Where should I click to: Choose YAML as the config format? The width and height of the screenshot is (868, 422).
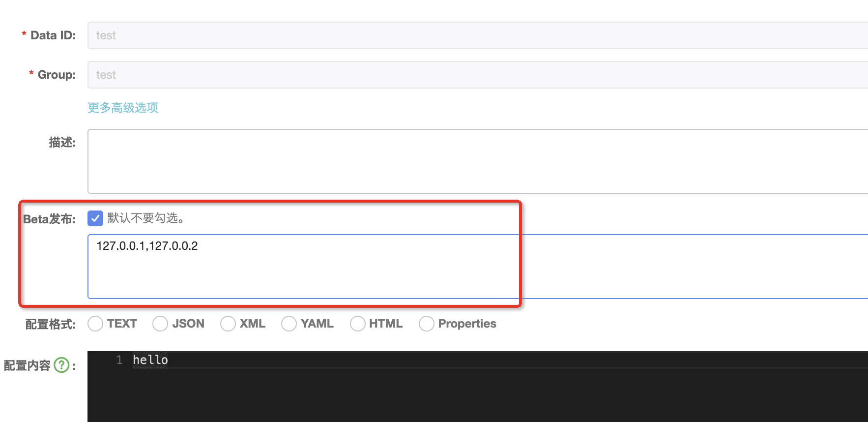coord(289,324)
